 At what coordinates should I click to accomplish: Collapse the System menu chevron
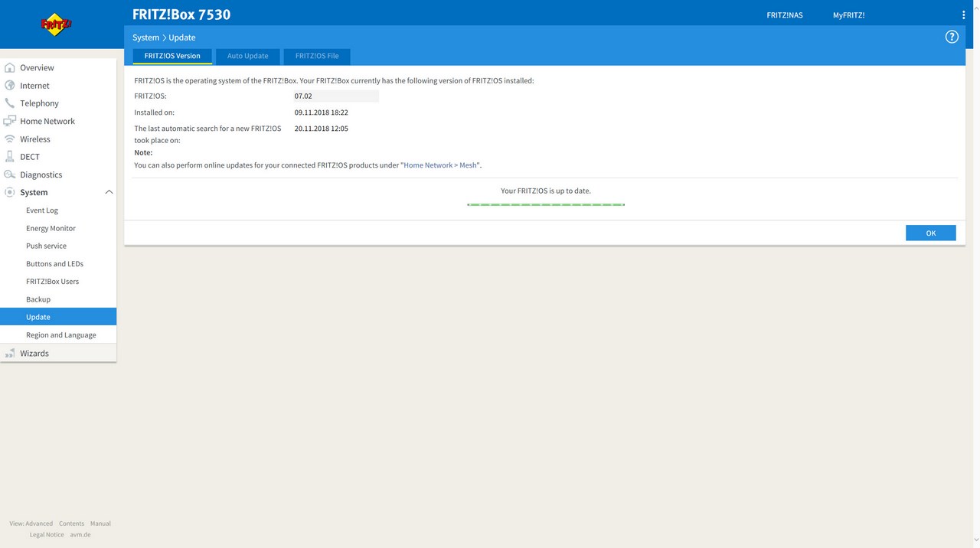[x=109, y=192]
